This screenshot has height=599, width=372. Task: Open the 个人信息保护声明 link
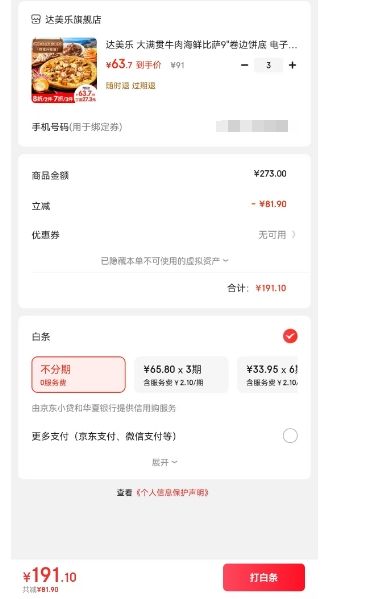(x=172, y=492)
